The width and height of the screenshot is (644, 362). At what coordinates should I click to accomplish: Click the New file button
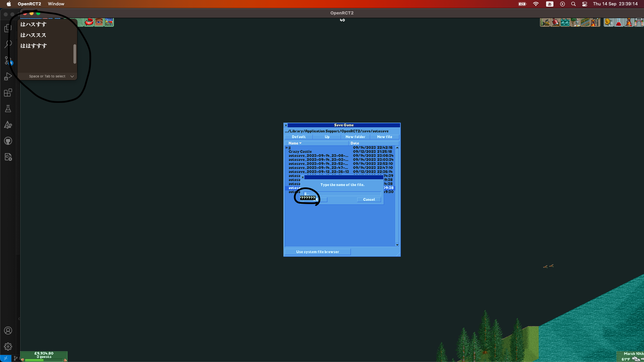point(385,137)
